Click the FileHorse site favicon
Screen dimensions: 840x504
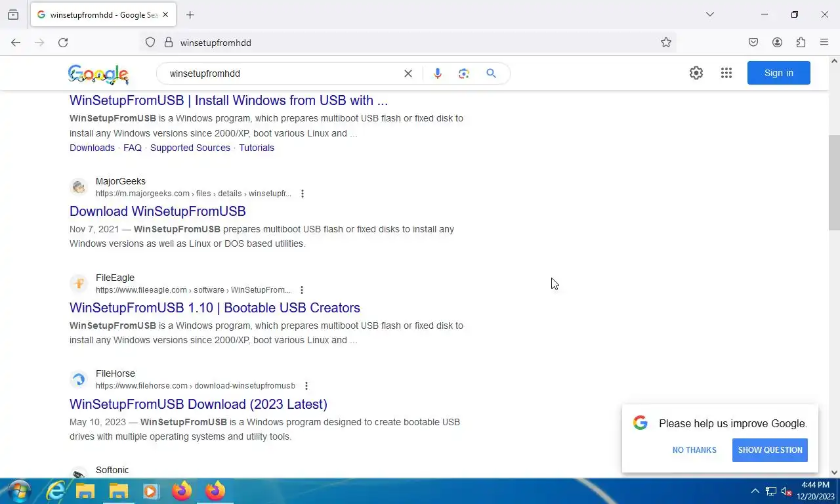pos(79,379)
